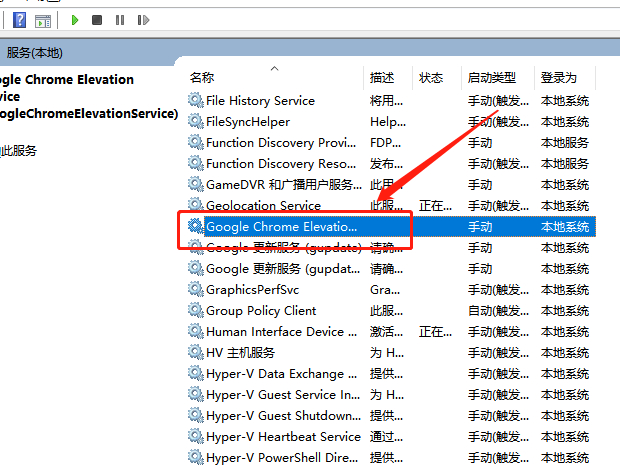Sort by the 启动类型 column header
620x465 pixels.
tap(491, 78)
